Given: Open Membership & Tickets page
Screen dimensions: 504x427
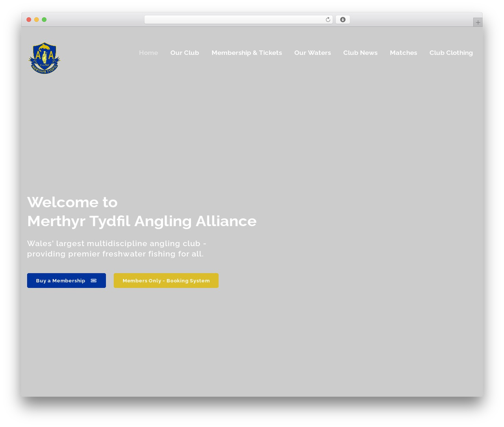Looking at the screenshot, I should [247, 53].
